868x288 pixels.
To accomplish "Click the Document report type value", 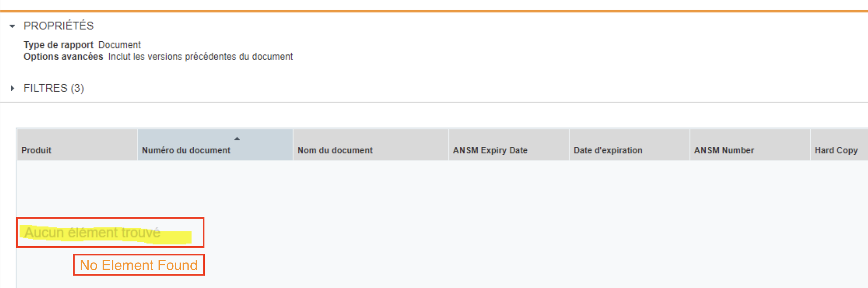I will tap(120, 45).
